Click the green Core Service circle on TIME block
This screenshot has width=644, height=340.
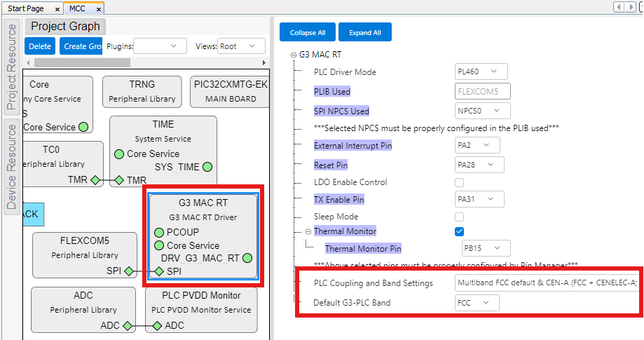pyautogui.click(x=118, y=154)
